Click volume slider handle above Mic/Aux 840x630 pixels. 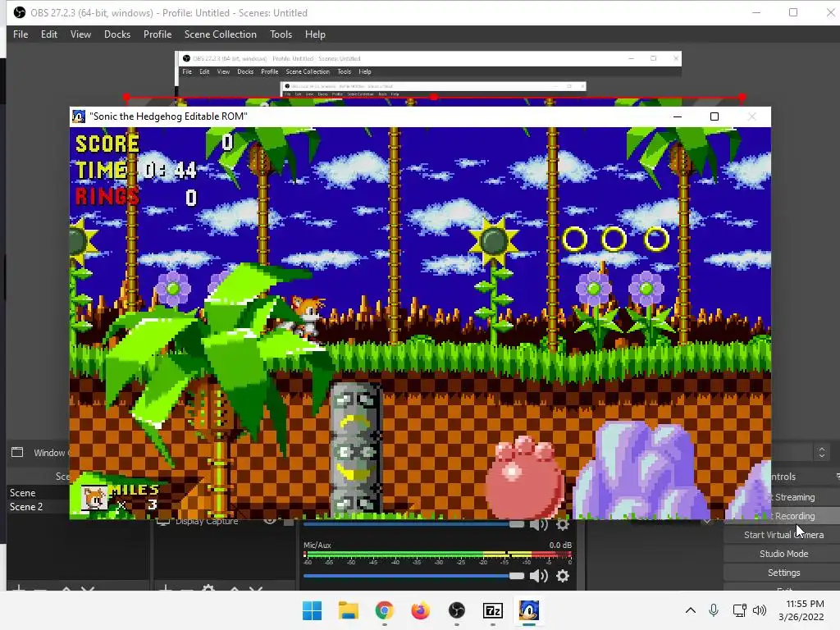[517, 524]
